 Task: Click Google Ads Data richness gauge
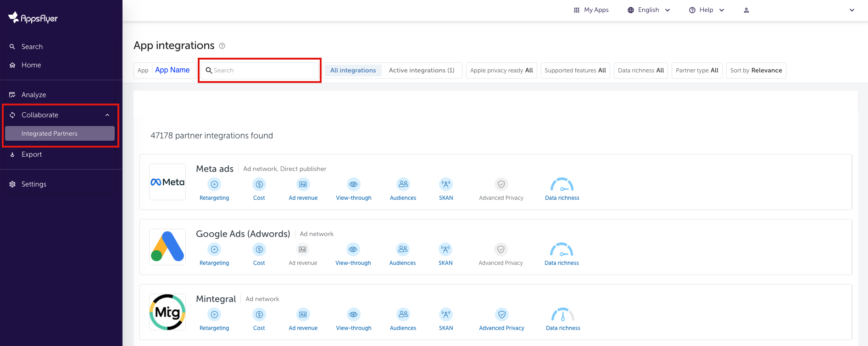coord(562,249)
